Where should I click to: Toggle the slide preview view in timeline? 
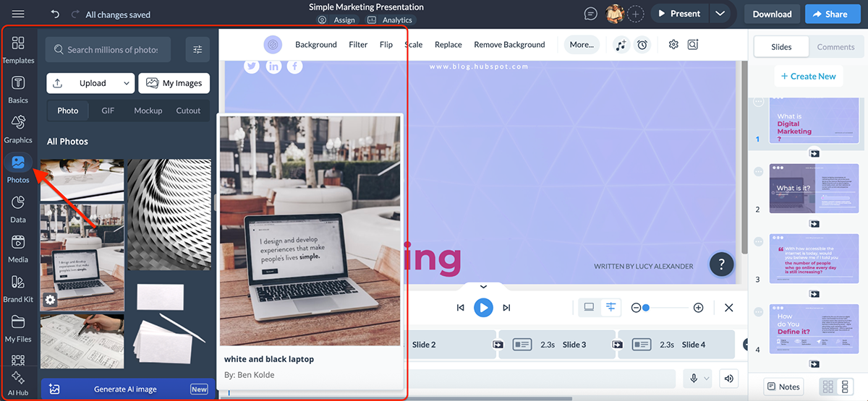(x=589, y=307)
